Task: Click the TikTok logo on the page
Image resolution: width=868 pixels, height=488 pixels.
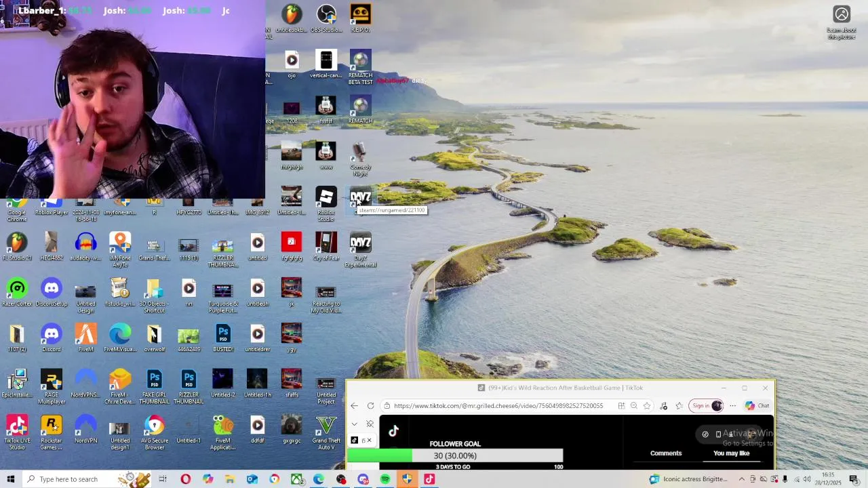Action: [393, 431]
